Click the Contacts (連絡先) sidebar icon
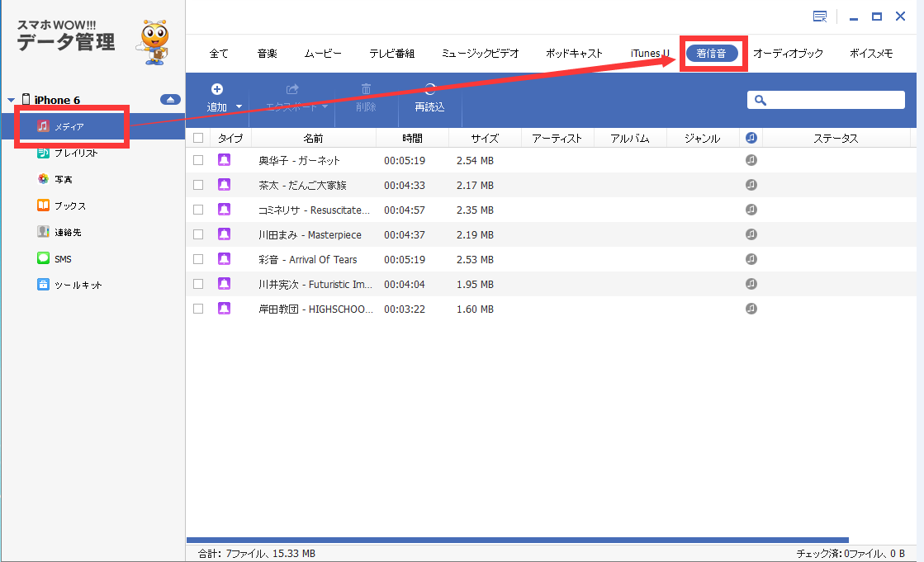Screen dimensions: 924x562 pyautogui.click(x=43, y=232)
